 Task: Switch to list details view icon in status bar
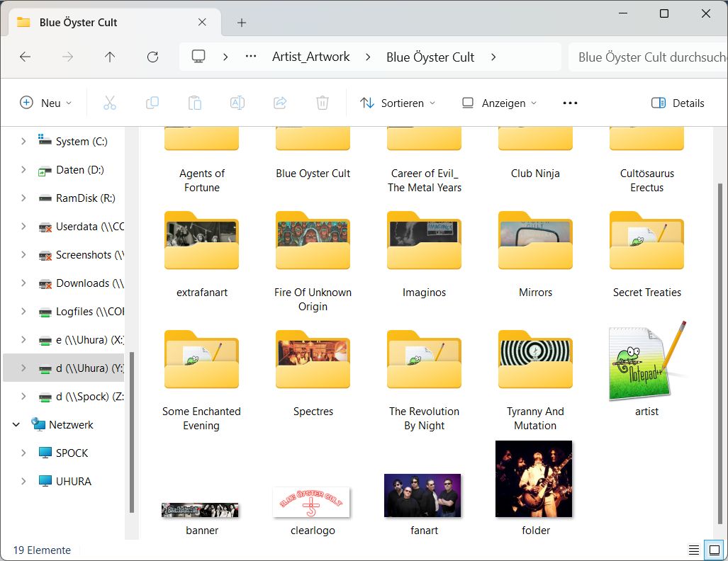pos(694,550)
